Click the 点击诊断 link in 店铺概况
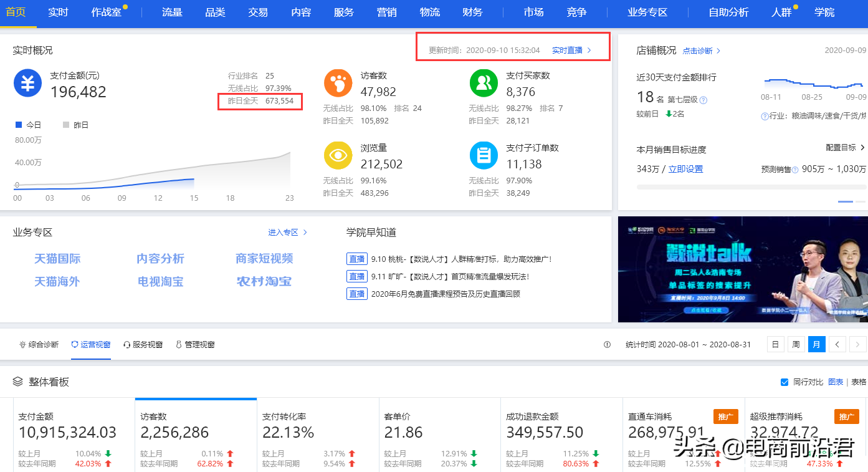This screenshot has width=868, height=472. (697, 51)
